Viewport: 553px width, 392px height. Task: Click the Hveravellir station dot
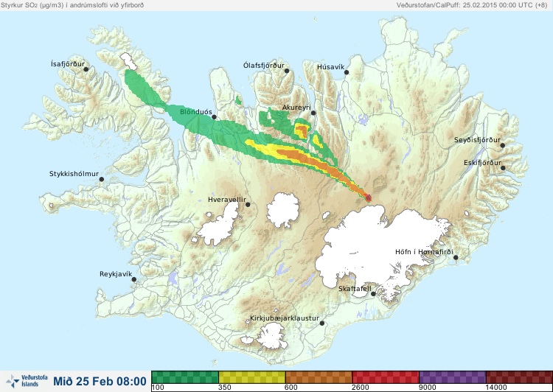[248, 204]
